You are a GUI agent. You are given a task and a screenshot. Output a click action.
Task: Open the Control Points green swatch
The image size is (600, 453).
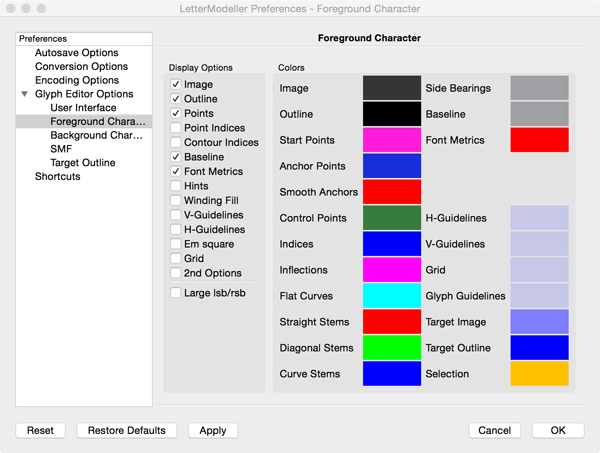point(392,218)
